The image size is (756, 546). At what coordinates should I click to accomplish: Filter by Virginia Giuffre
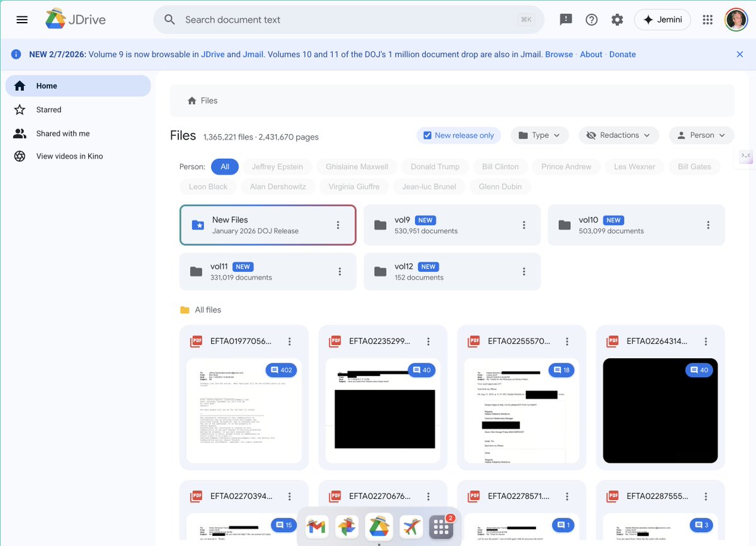pyautogui.click(x=354, y=186)
